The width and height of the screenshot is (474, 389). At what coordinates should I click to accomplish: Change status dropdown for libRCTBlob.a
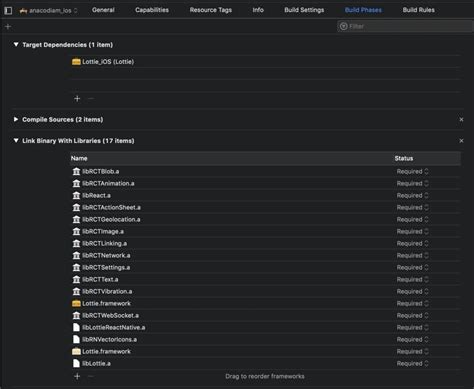tap(412, 171)
